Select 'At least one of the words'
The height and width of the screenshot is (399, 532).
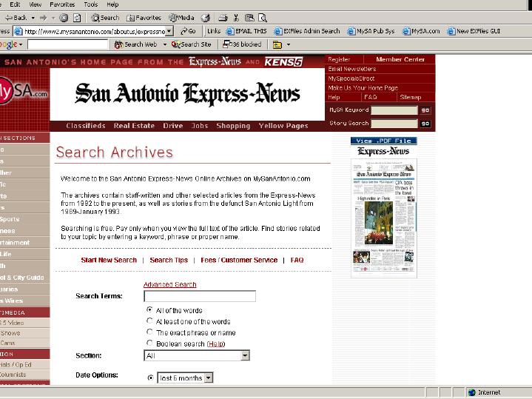[149, 321]
